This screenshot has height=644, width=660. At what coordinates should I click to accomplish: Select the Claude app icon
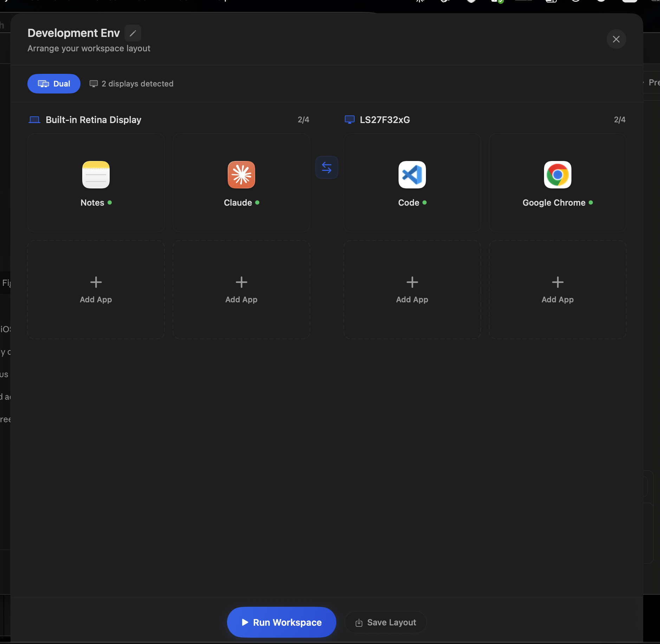click(241, 175)
